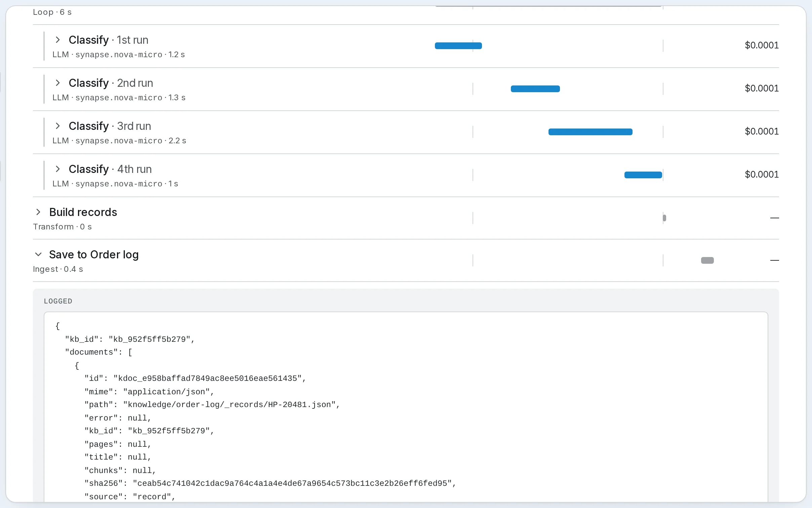This screenshot has height=508, width=812.
Task: Click the $0.0001 cost of 3rd run
Action: tap(762, 132)
